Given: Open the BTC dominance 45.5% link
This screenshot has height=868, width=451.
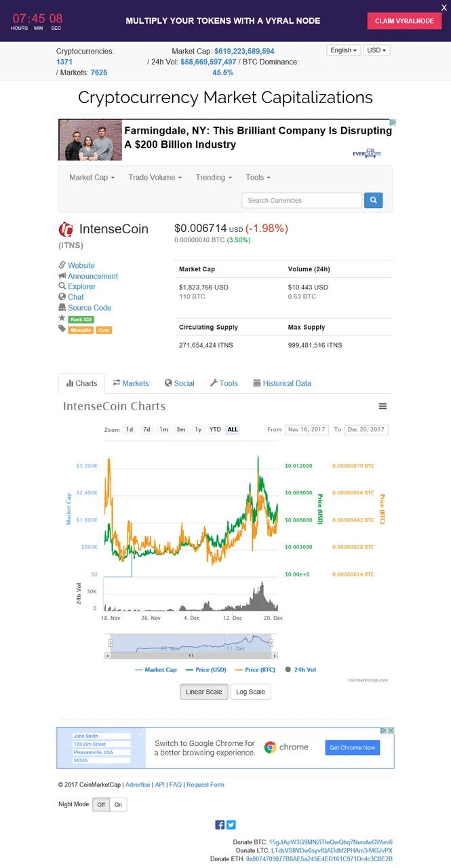Looking at the screenshot, I should (222, 73).
